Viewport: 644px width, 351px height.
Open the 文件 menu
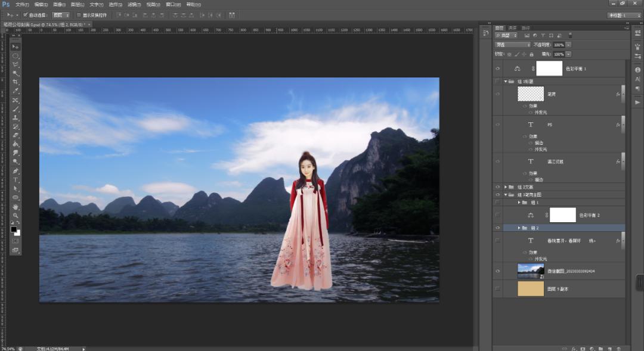click(x=22, y=4)
